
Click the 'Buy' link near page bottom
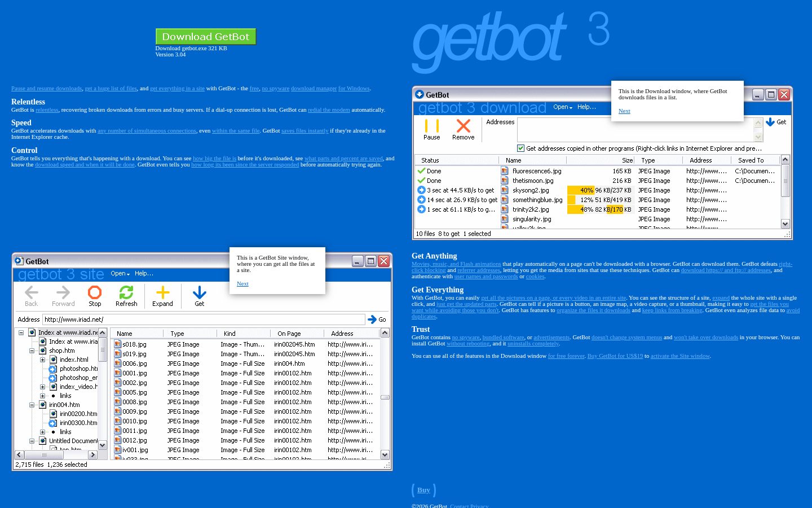pyautogui.click(x=423, y=490)
